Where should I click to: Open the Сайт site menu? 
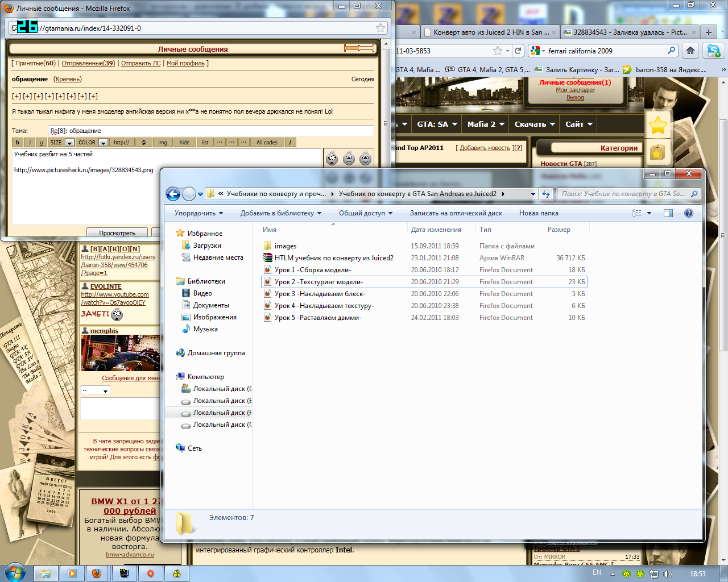(x=579, y=124)
